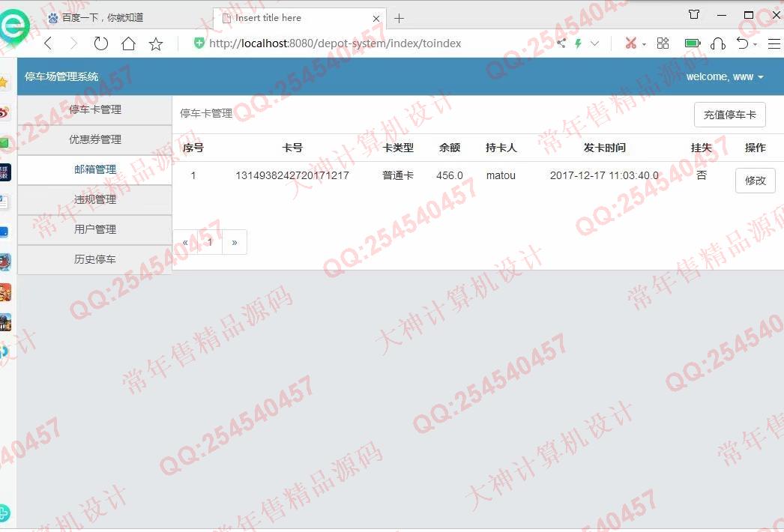The width and height of the screenshot is (784, 532).
Task: Click the bottom green circle sidebar icon
Action: (4, 513)
